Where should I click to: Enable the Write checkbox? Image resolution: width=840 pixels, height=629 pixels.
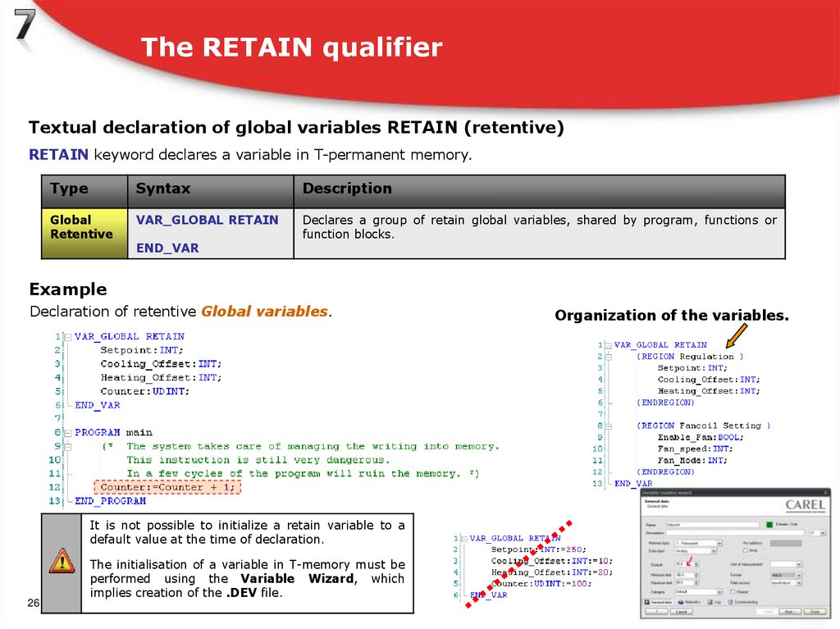click(x=746, y=550)
